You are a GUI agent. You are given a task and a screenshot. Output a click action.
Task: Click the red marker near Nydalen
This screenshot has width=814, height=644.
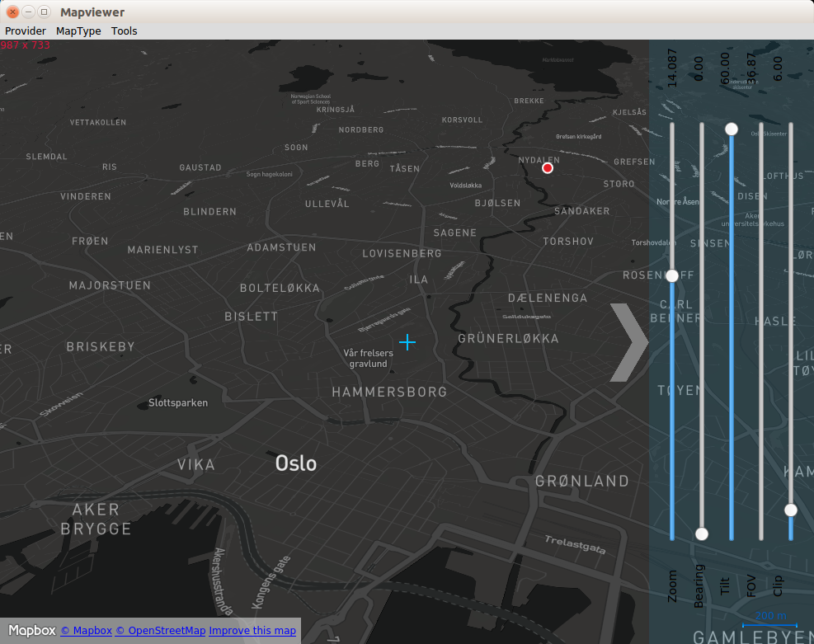point(547,168)
